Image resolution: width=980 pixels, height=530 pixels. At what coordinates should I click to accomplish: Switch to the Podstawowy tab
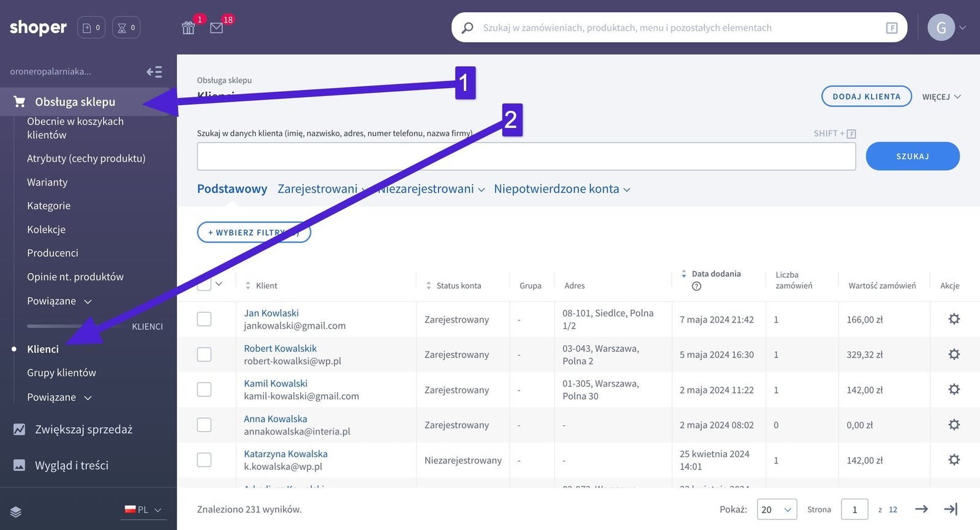coord(232,189)
